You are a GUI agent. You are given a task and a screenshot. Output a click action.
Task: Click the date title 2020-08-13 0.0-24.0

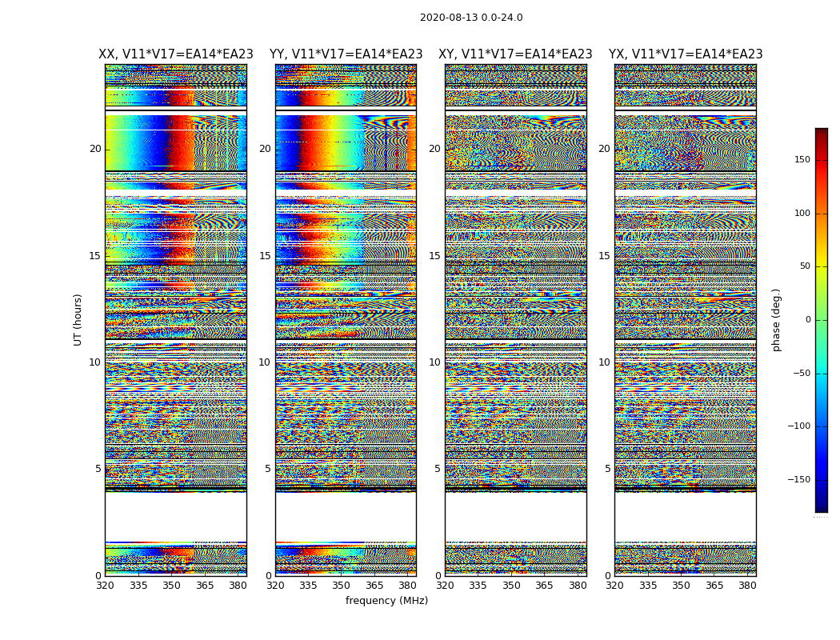[x=471, y=17]
